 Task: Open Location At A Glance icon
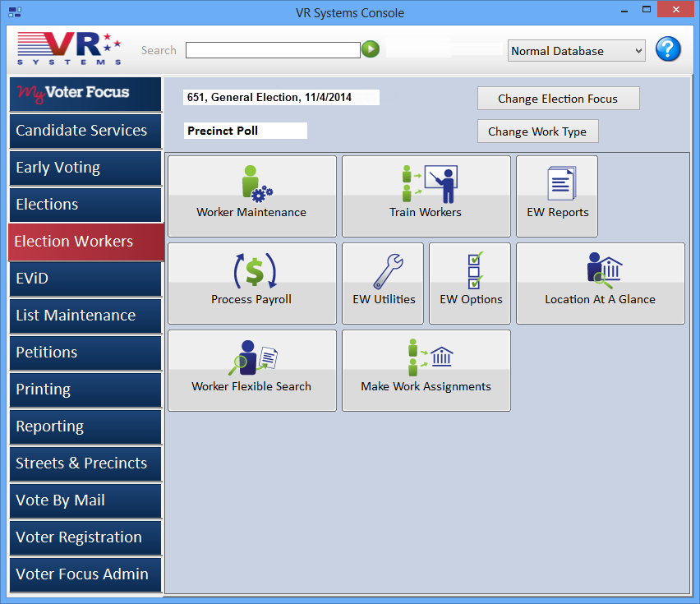click(x=605, y=270)
